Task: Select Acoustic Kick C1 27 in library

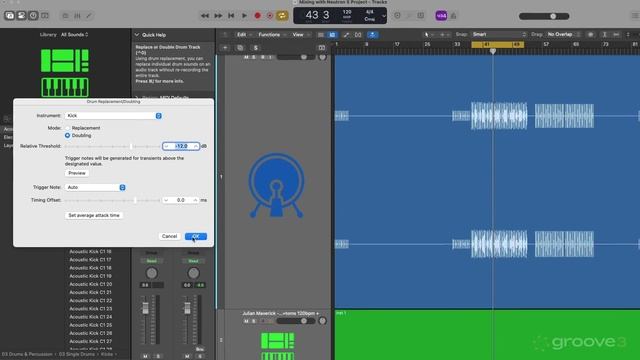Action: (x=91, y=341)
